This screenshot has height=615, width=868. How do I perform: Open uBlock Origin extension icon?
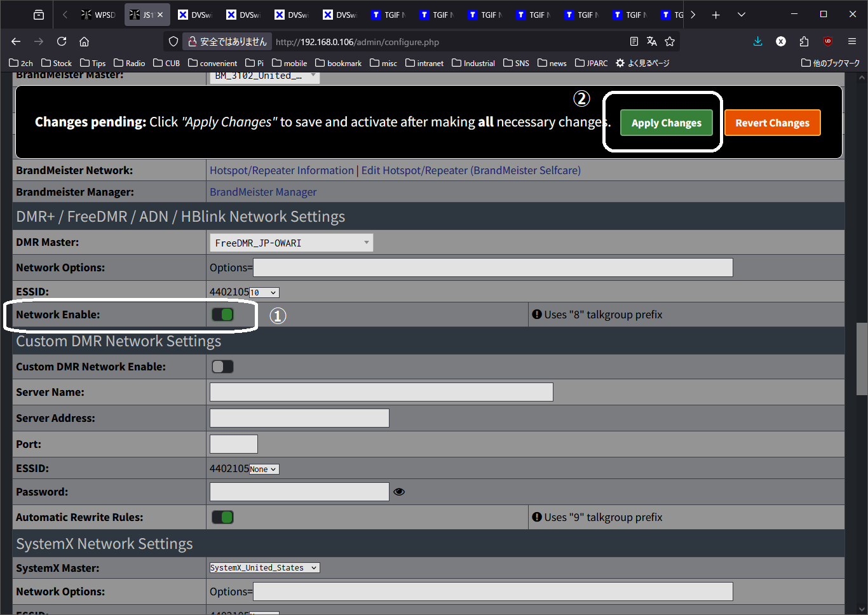(x=827, y=41)
